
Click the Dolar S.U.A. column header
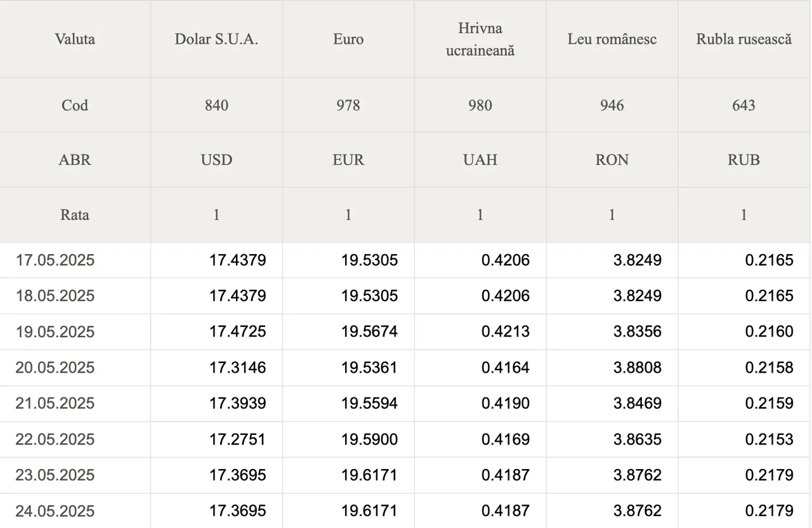[x=216, y=39]
